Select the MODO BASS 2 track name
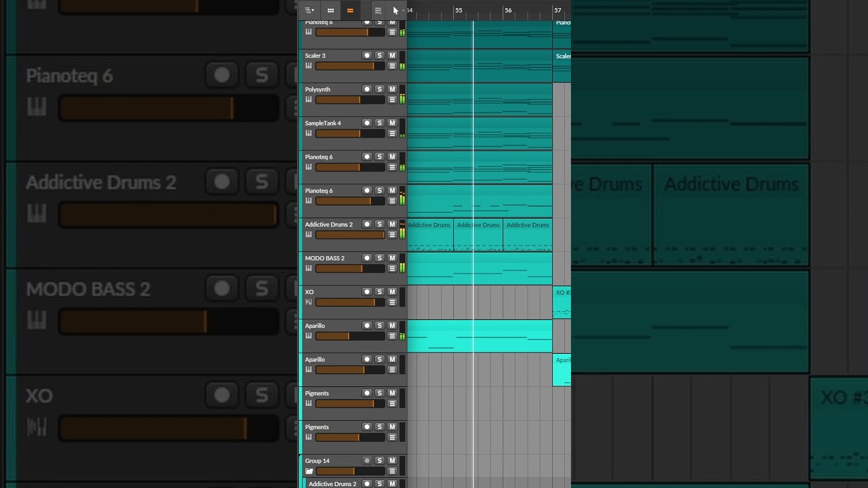 point(325,258)
